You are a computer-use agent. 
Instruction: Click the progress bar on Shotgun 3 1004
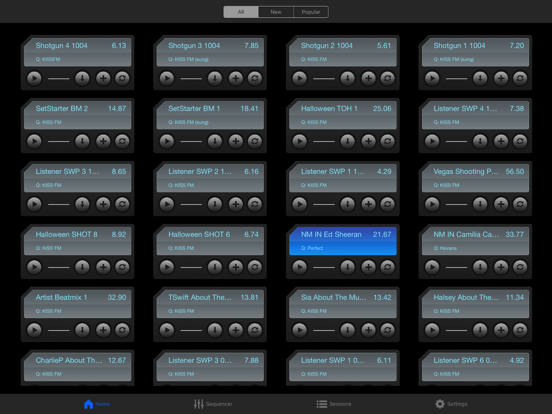[191, 79]
